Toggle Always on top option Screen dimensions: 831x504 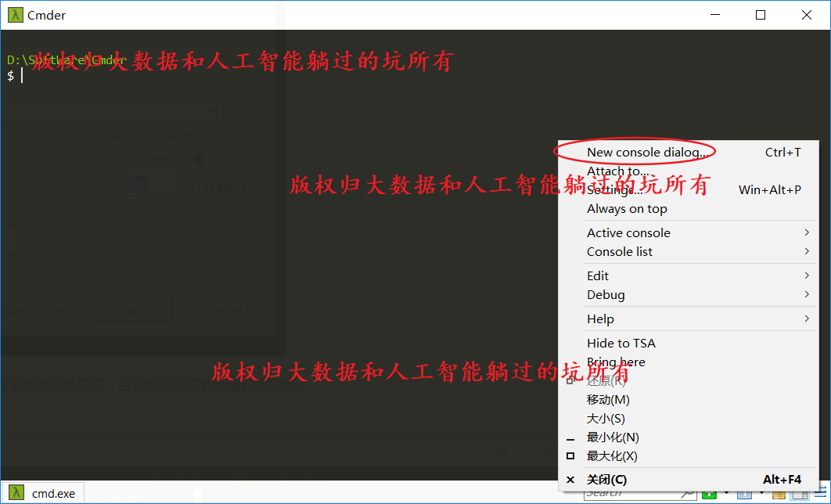pyautogui.click(x=688, y=209)
